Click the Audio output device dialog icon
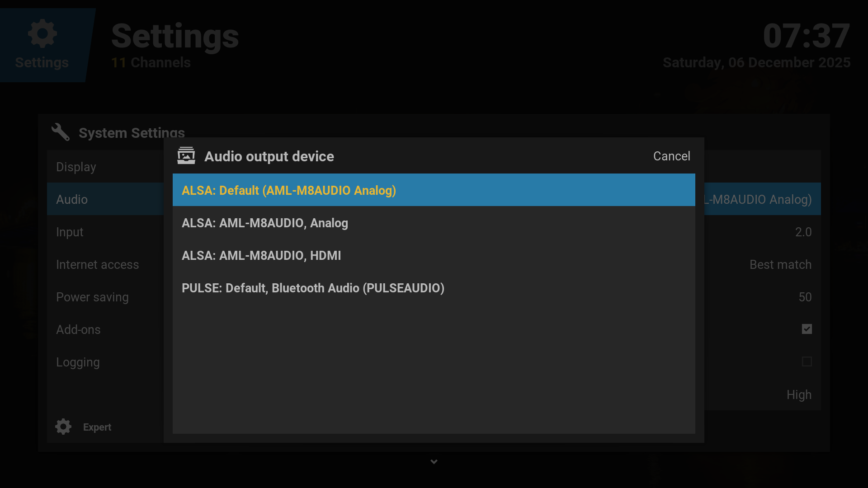868x488 pixels. click(x=186, y=156)
